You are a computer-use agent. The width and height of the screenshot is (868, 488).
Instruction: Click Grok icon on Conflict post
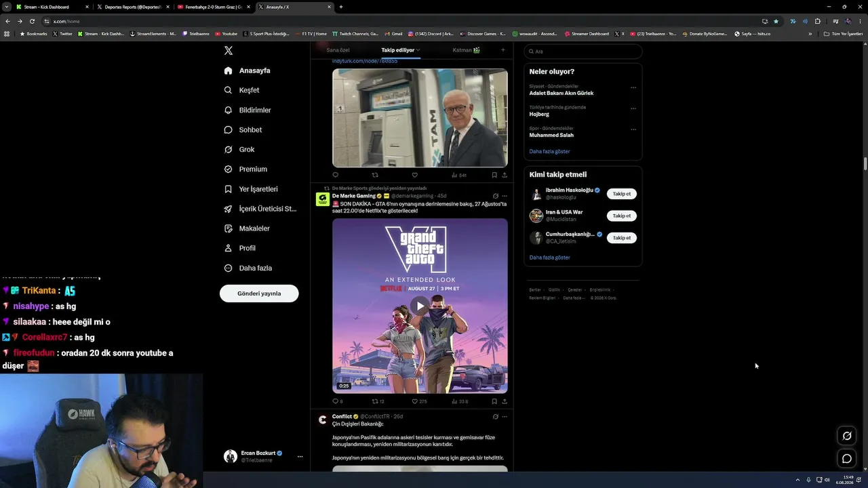(495, 416)
